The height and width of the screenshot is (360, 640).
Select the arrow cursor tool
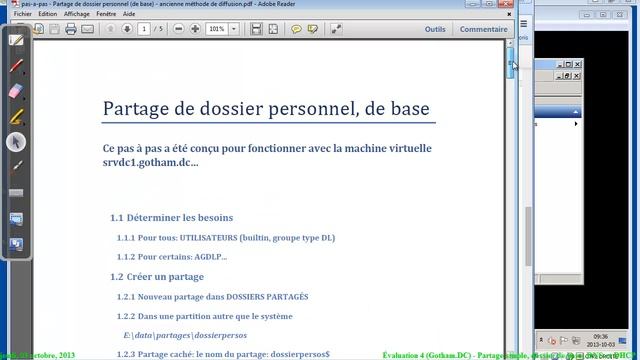[x=16, y=142]
